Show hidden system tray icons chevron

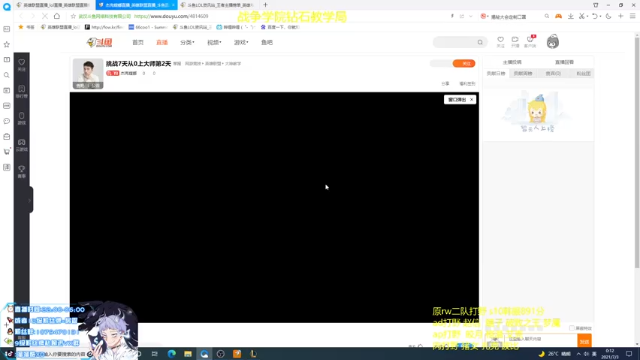click(x=578, y=354)
